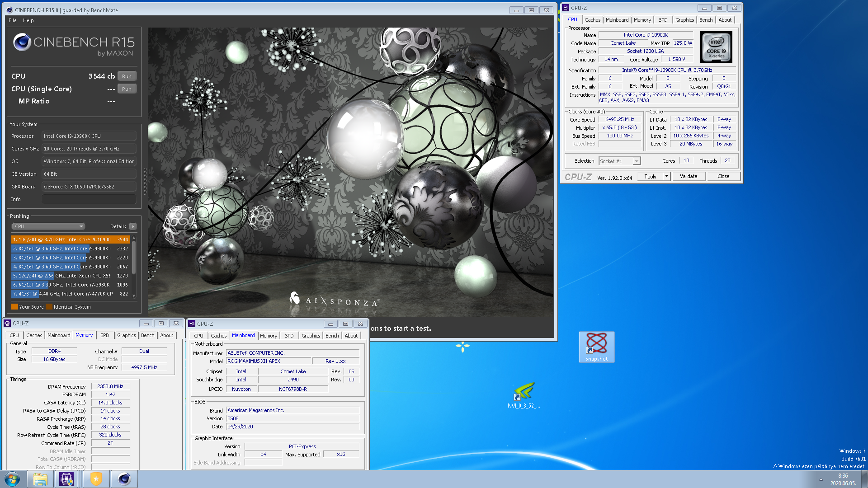
Task: Click the Core Voltage 1.598 V value
Action: tap(676, 59)
